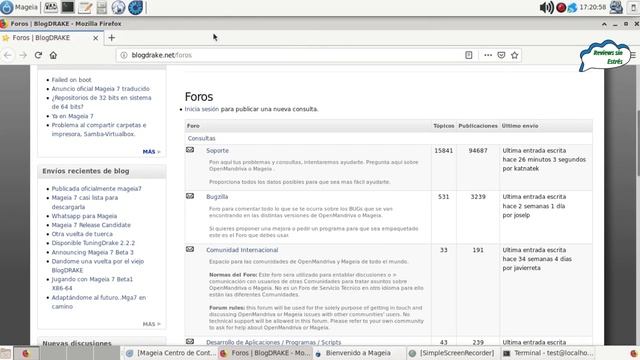Click MÁS under Envíos recientes de blog
This screenshot has width=640, height=360.
pos(151,324)
